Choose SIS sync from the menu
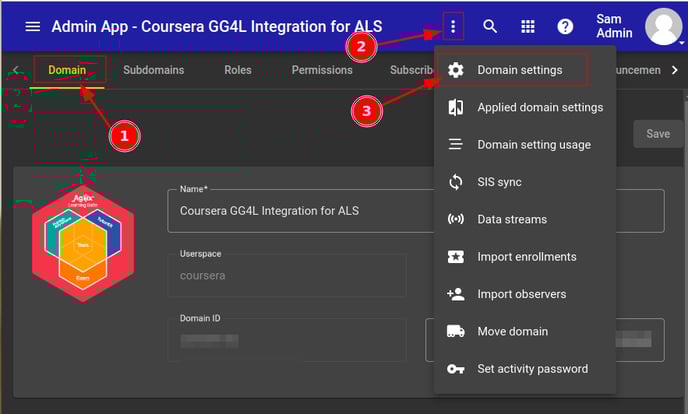Viewport: 688px width, 414px height. 525,182
